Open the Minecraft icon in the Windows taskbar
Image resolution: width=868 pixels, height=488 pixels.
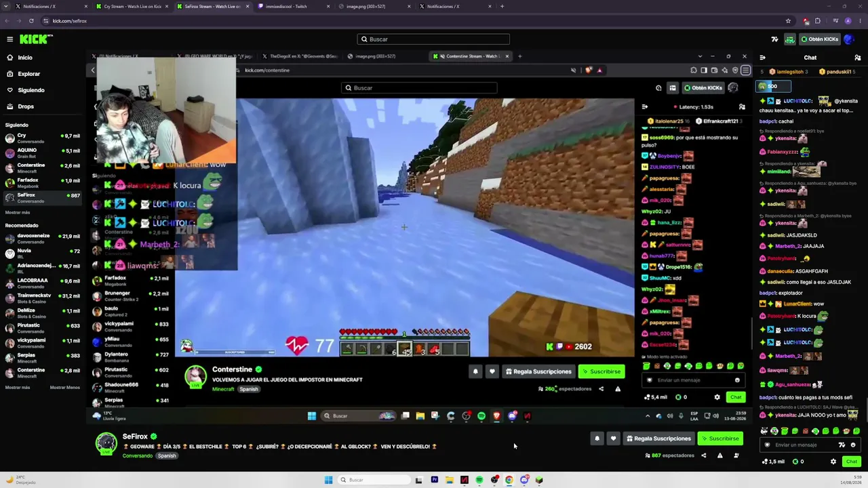pyautogui.click(x=539, y=480)
